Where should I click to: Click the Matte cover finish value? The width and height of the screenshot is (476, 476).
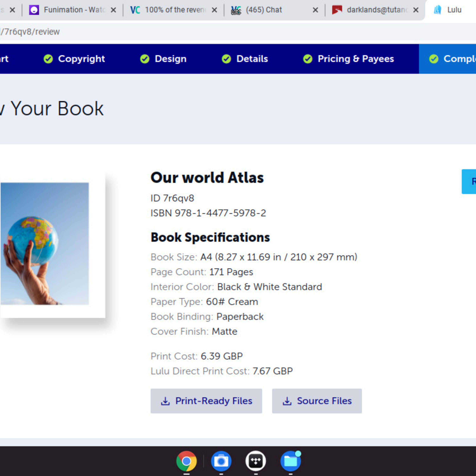tap(225, 332)
